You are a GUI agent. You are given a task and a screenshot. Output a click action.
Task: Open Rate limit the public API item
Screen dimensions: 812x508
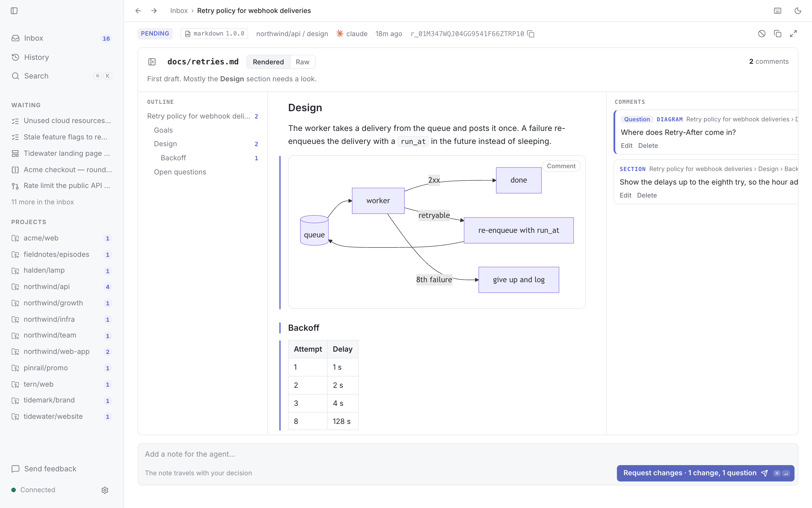pos(62,186)
